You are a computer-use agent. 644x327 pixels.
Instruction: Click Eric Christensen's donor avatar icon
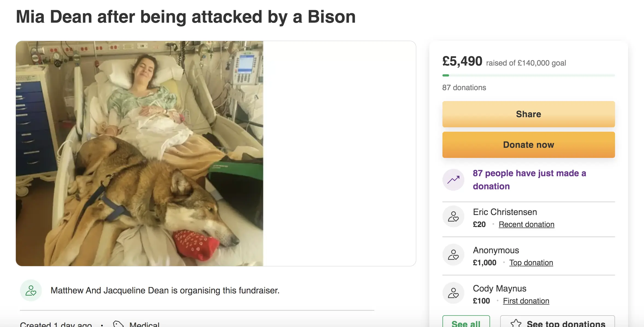tap(453, 217)
